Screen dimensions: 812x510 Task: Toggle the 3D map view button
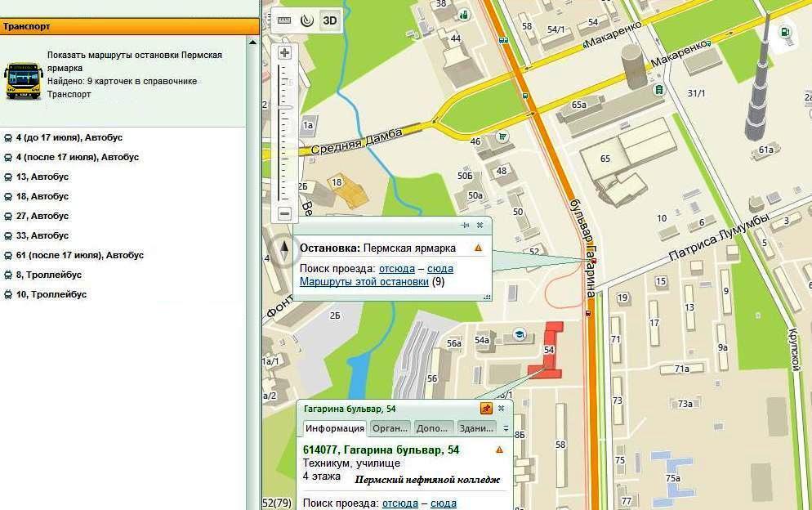pyautogui.click(x=330, y=20)
